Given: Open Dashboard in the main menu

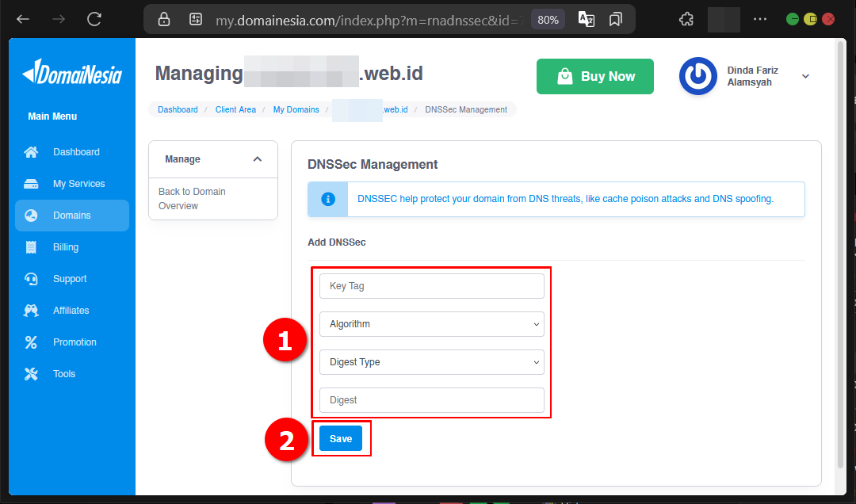Looking at the screenshot, I should 76,152.
